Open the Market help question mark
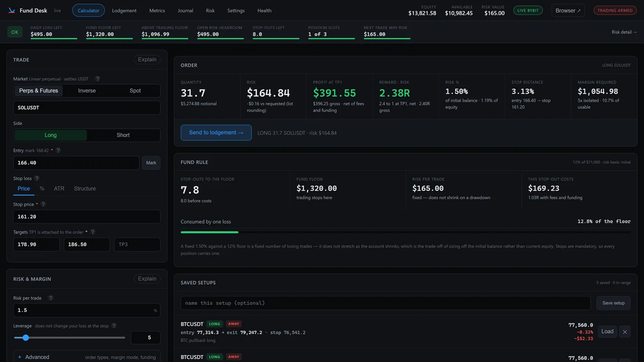The height and width of the screenshot is (362, 644). click(x=97, y=79)
